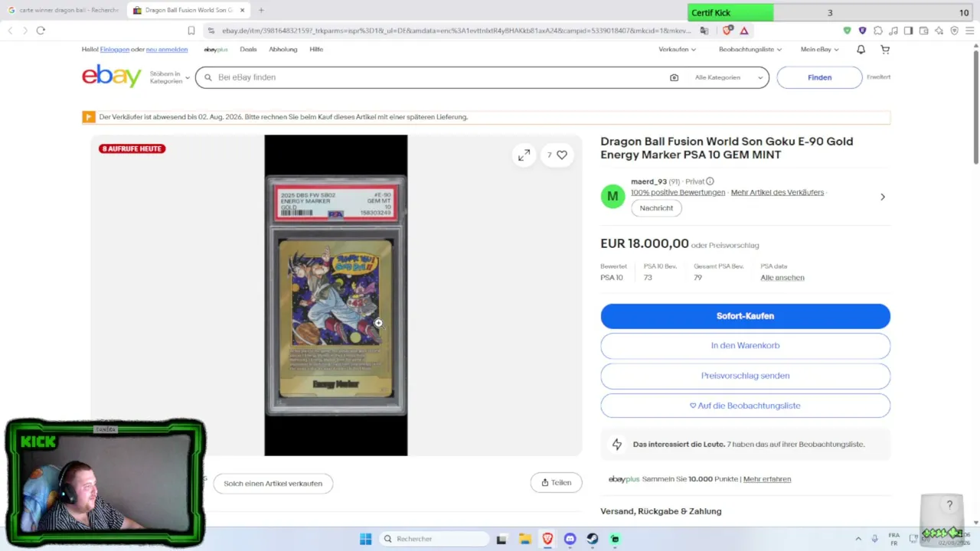
Task: Open the Brave Wallet icon
Action: coord(923,31)
